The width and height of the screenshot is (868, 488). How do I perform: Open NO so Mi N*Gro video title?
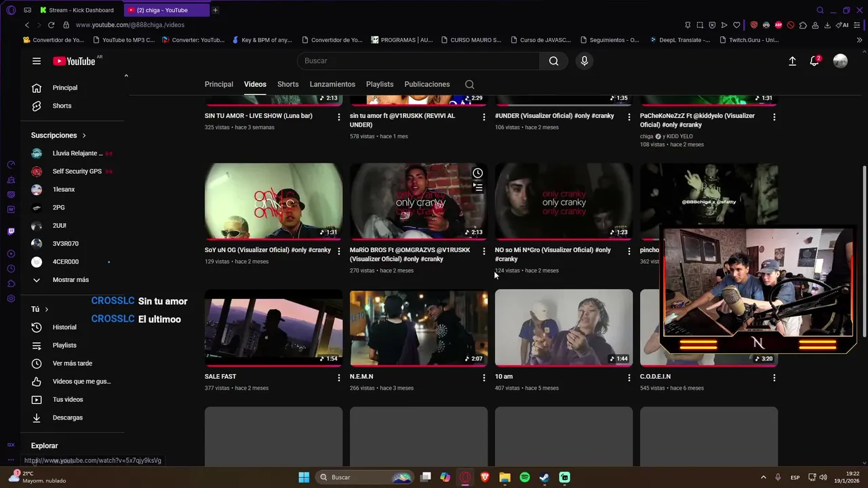[x=553, y=254]
